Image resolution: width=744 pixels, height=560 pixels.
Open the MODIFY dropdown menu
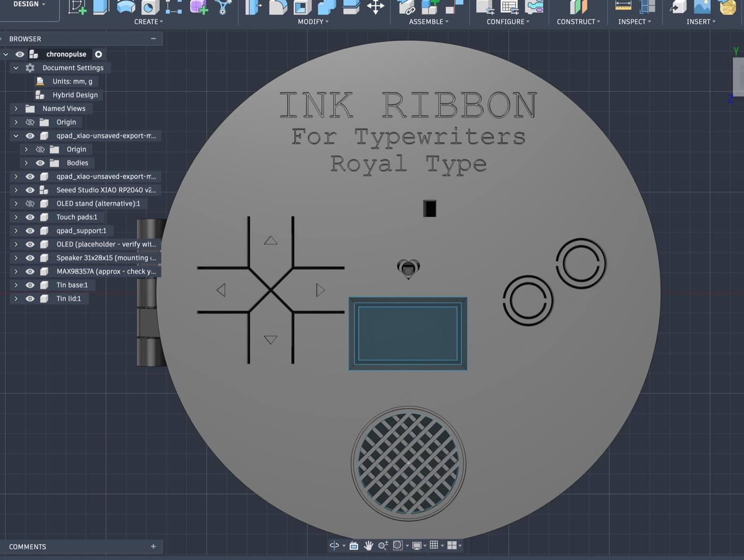[313, 22]
